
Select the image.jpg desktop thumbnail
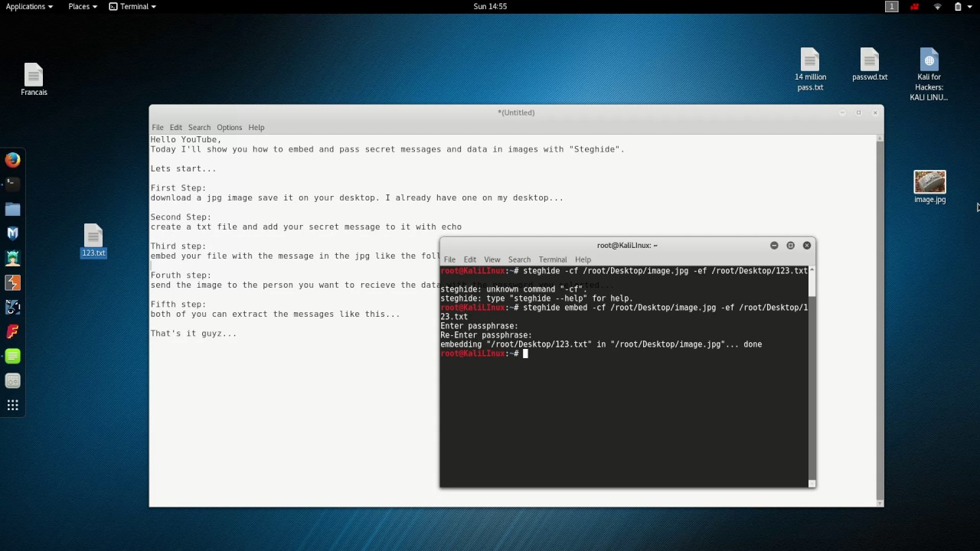[x=929, y=187]
